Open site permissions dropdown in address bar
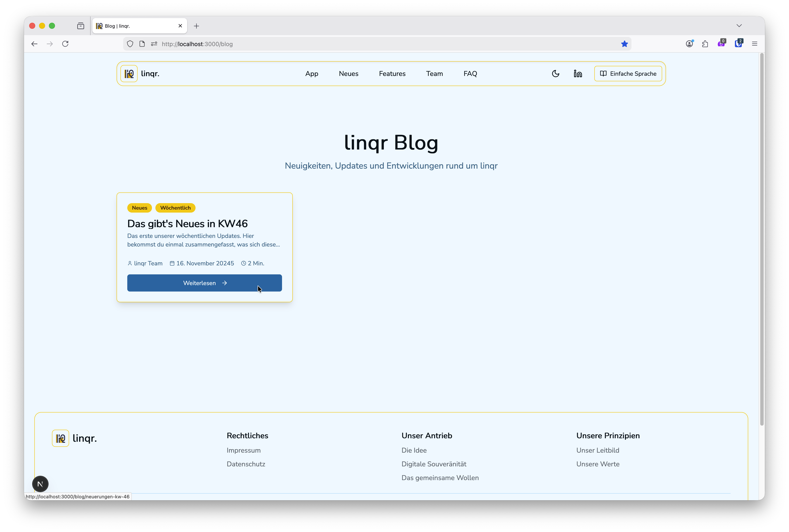Screen dimensions: 789x532 coord(154,44)
